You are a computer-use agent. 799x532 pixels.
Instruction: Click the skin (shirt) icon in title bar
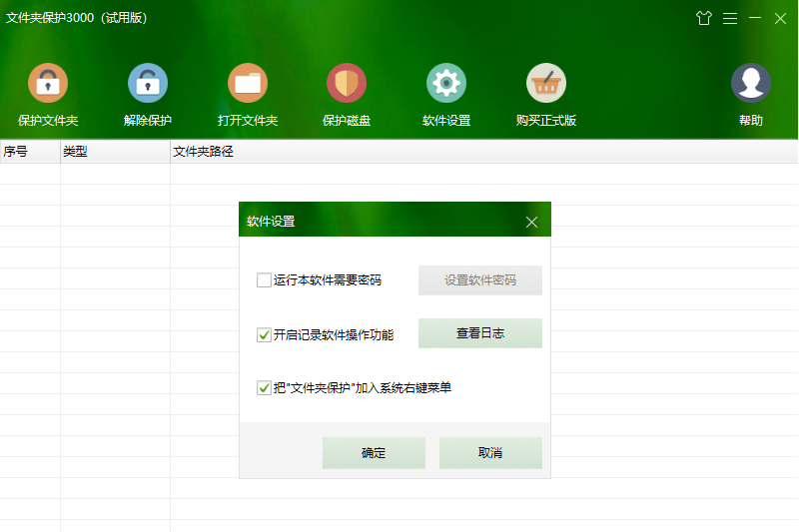pos(704,18)
